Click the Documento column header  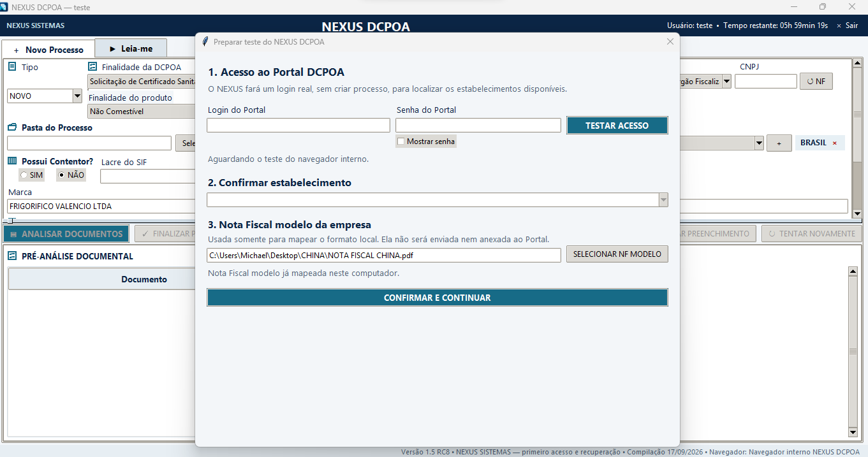pyautogui.click(x=144, y=279)
